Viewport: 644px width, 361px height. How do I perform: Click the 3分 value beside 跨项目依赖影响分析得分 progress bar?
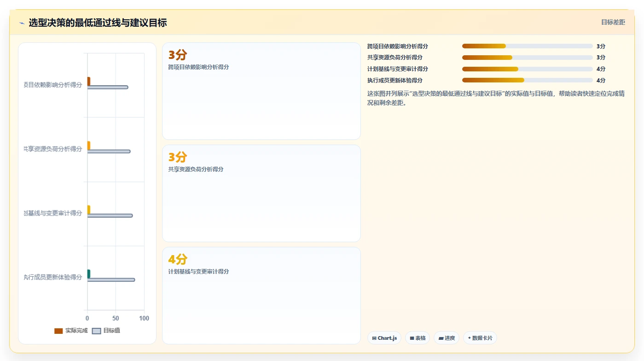[x=601, y=46]
